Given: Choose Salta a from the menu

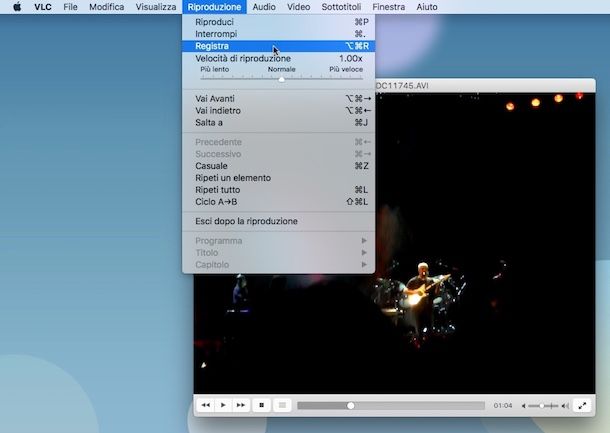Looking at the screenshot, I should pyautogui.click(x=279, y=123).
